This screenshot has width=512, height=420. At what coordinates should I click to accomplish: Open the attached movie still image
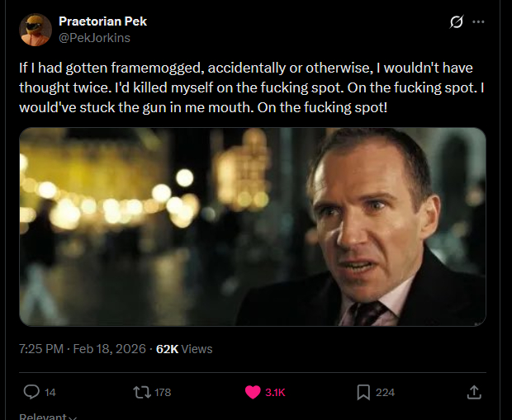252,226
